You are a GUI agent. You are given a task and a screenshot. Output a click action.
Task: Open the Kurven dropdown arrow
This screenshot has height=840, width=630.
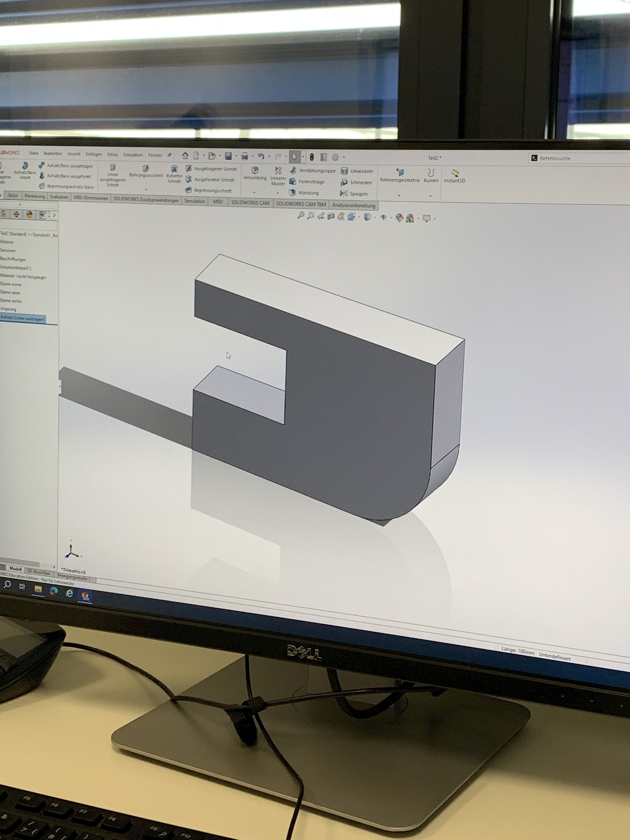(x=430, y=196)
